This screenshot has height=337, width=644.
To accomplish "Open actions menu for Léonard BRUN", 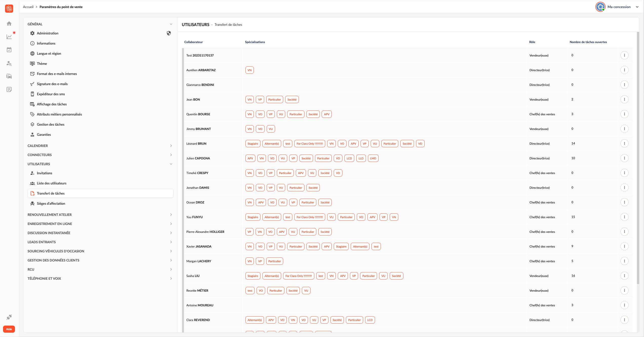I will click(x=624, y=143).
